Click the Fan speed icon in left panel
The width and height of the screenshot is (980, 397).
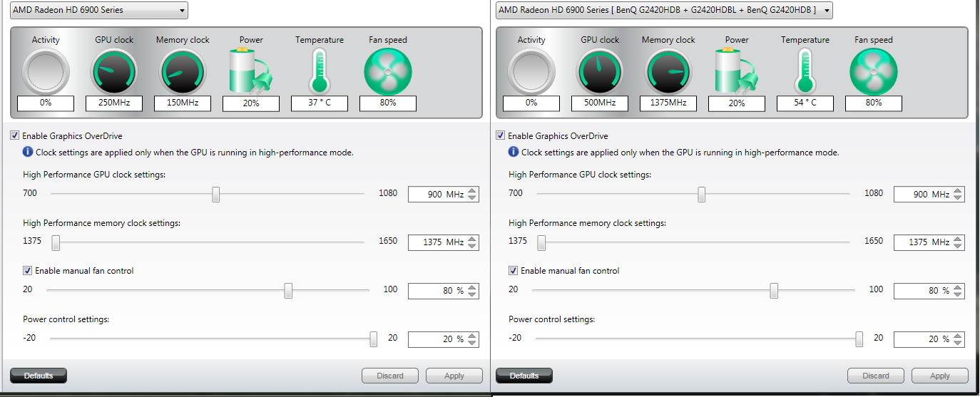tap(388, 71)
